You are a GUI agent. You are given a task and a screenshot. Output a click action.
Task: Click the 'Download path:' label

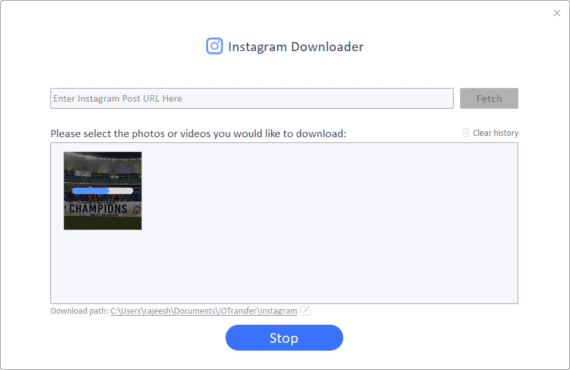pos(80,311)
